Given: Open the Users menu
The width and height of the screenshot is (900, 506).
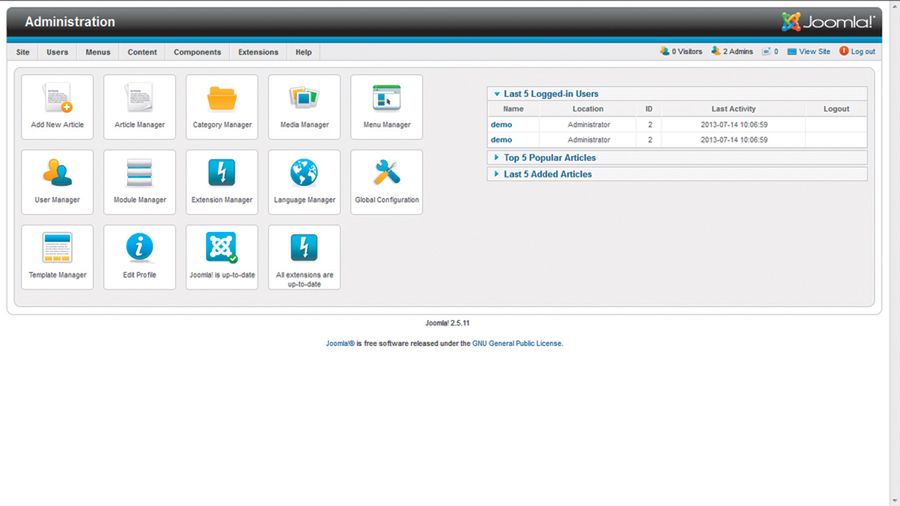Looking at the screenshot, I should coord(57,52).
